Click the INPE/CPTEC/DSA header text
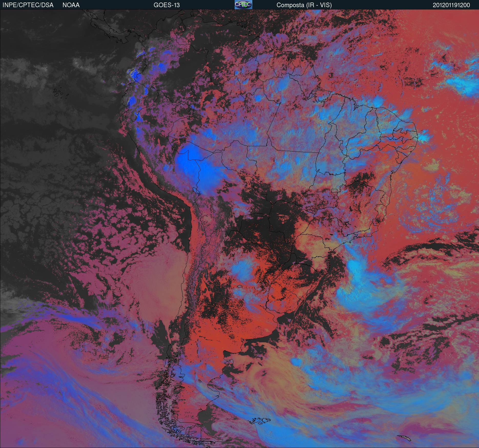Image resolution: width=479 pixels, height=448 pixels. (28, 5)
